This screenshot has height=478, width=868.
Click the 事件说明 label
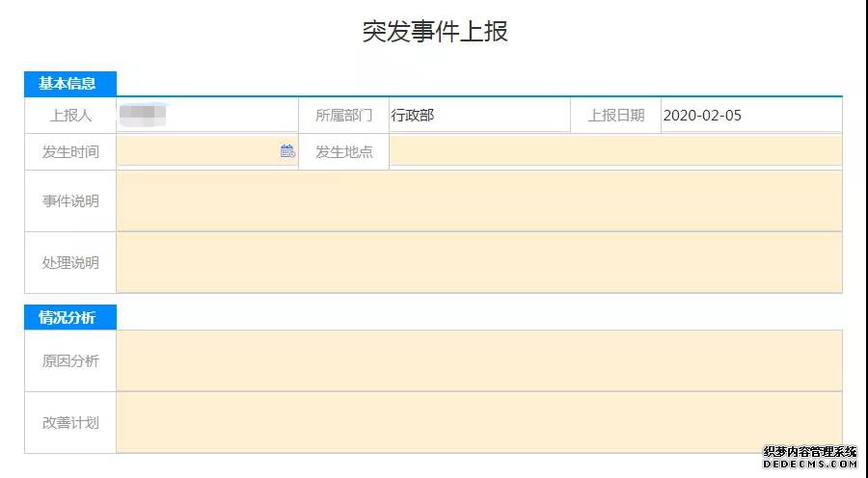[x=70, y=201]
